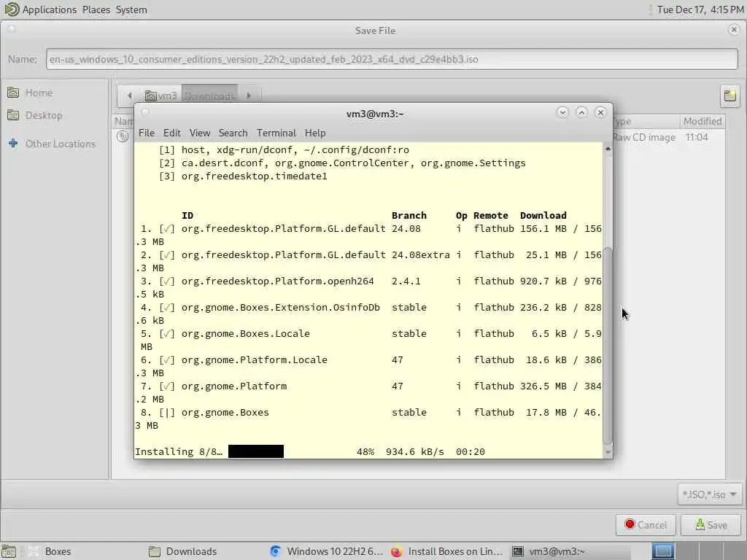
Task: Close the vm3@vm3 terminal window
Action: point(600,112)
